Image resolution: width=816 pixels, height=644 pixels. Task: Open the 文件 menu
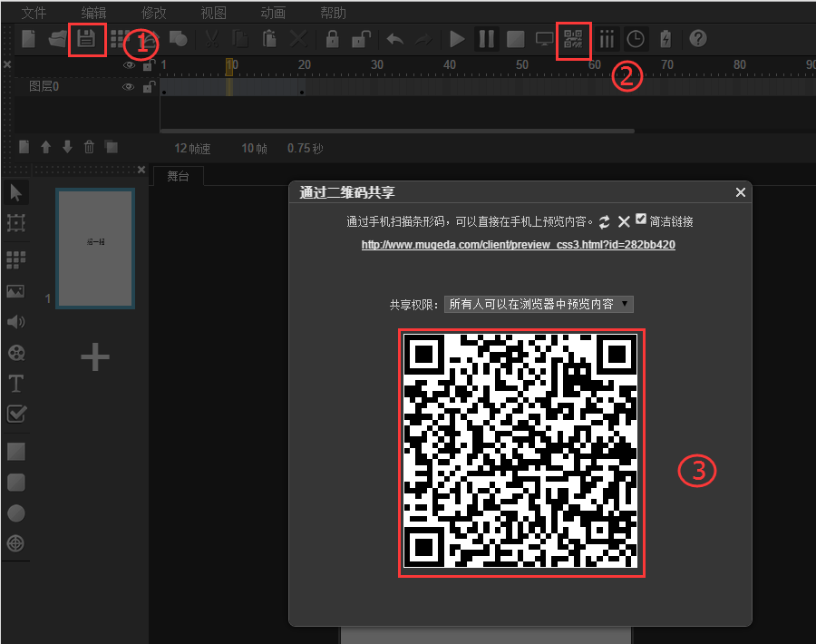coord(34,13)
